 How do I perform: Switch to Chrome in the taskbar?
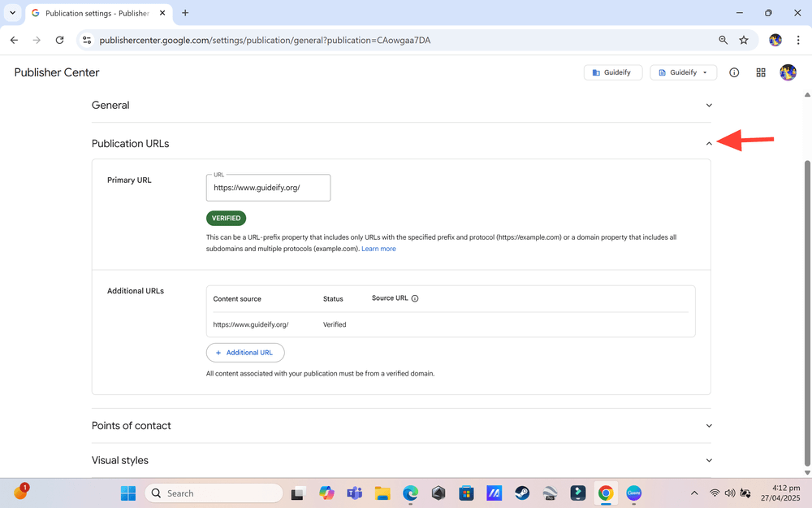[x=606, y=493]
